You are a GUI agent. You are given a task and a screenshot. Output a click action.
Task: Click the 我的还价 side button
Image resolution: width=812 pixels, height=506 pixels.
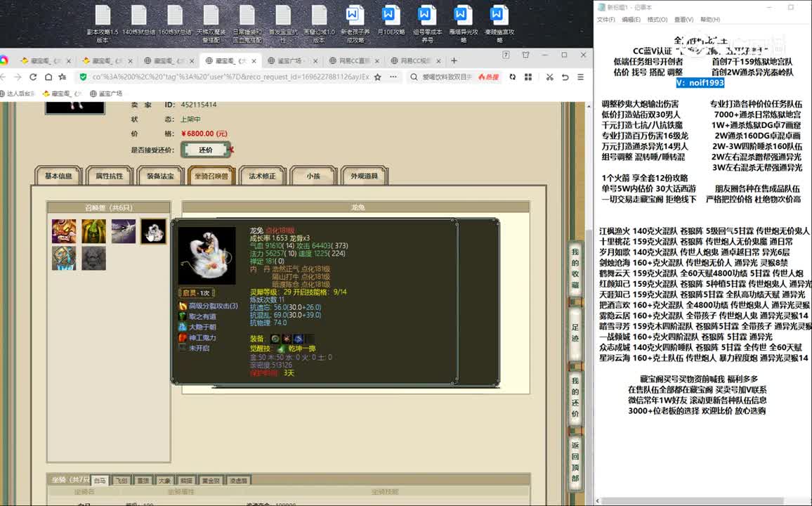pyautogui.click(x=575, y=398)
